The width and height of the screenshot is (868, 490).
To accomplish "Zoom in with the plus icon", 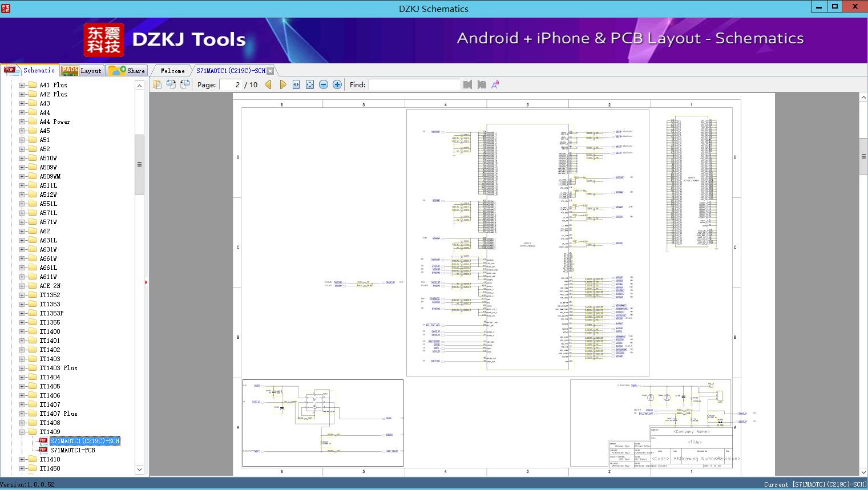I will 337,84.
